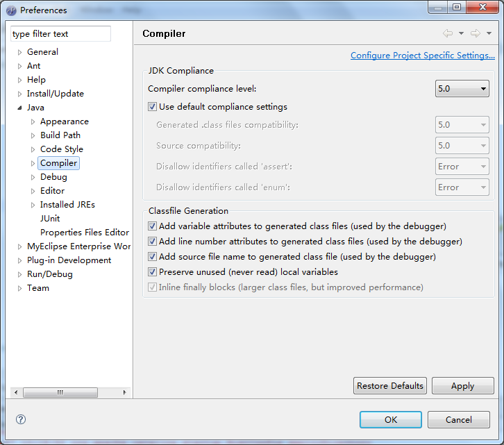Expand the Installed JREs node

[33, 205]
